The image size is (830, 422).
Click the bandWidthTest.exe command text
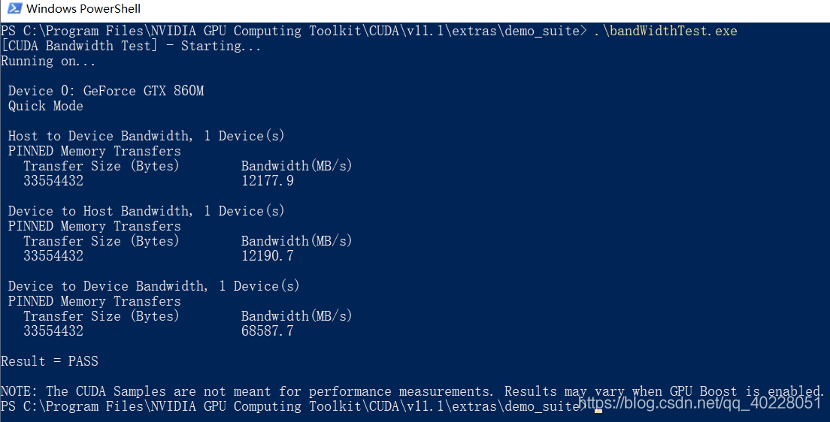pos(665,31)
